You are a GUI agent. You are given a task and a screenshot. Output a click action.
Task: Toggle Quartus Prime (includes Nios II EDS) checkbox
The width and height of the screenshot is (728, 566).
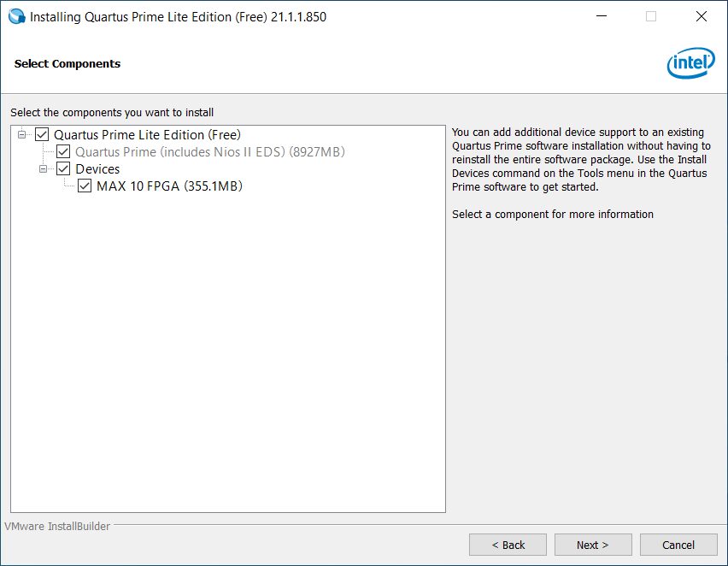coord(63,151)
